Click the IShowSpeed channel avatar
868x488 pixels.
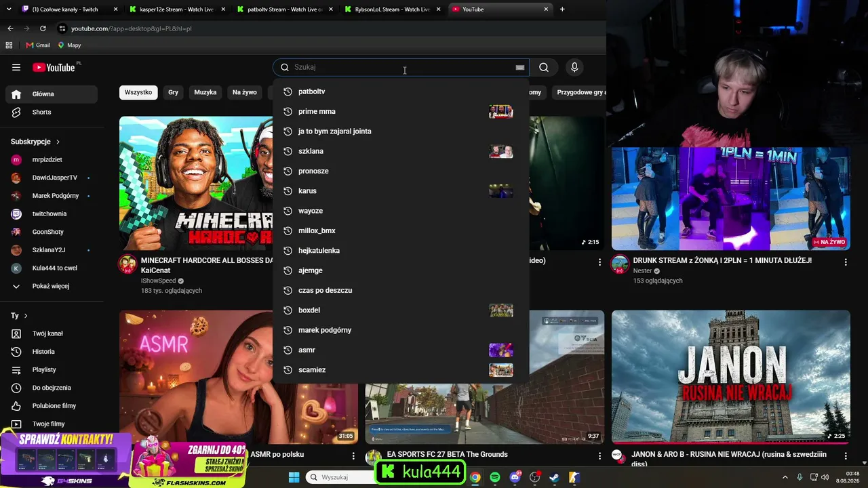click(x=127, y=264)
